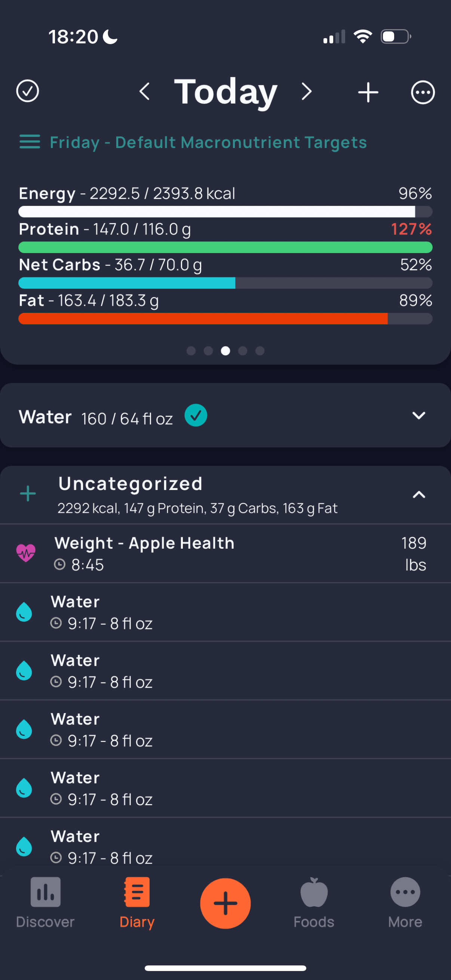Open the Discover tab

click(x=45, y=903)
